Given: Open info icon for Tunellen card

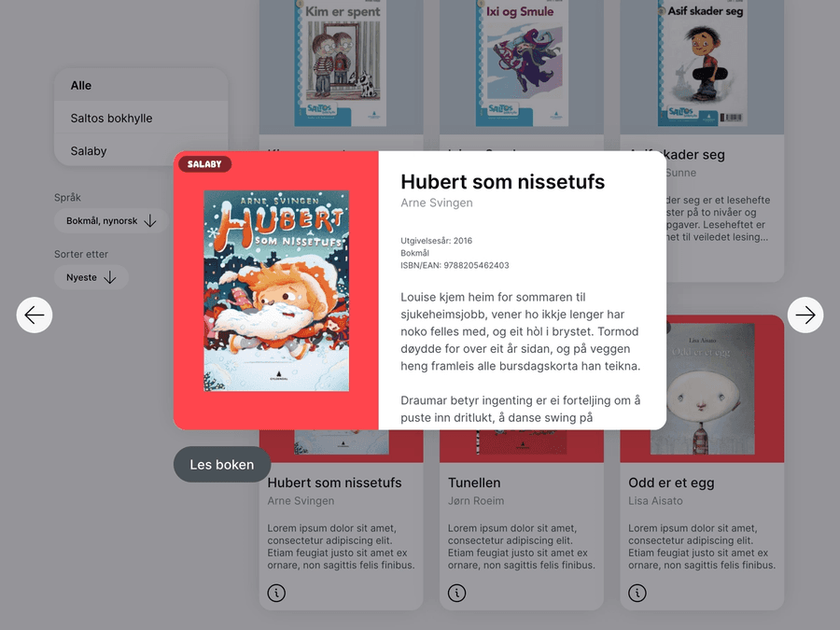Looking at the screenshot, I should pos(457,593).
